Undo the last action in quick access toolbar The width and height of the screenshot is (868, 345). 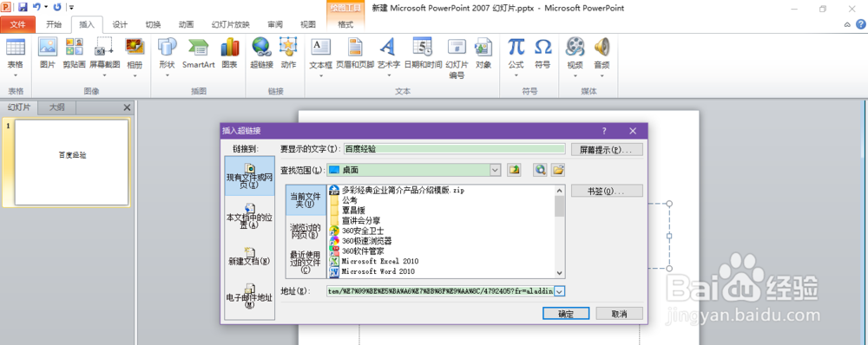click(36, 7)
